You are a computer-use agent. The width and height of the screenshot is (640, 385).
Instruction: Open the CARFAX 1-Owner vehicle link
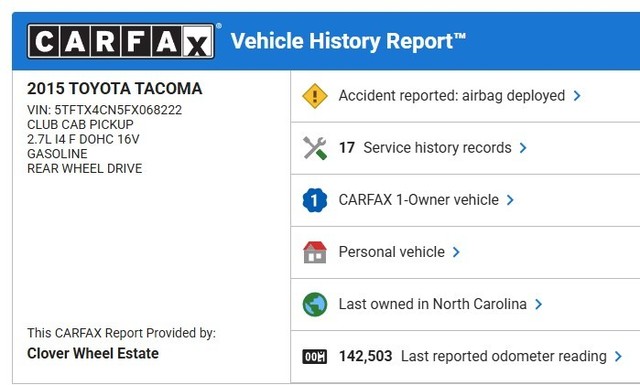click(419, 200)
